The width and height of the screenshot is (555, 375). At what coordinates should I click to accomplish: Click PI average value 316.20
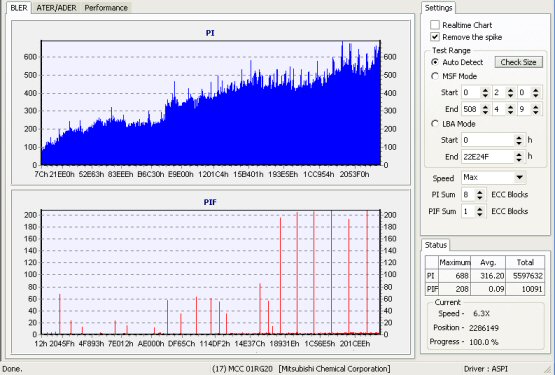(x=488, y=276)
